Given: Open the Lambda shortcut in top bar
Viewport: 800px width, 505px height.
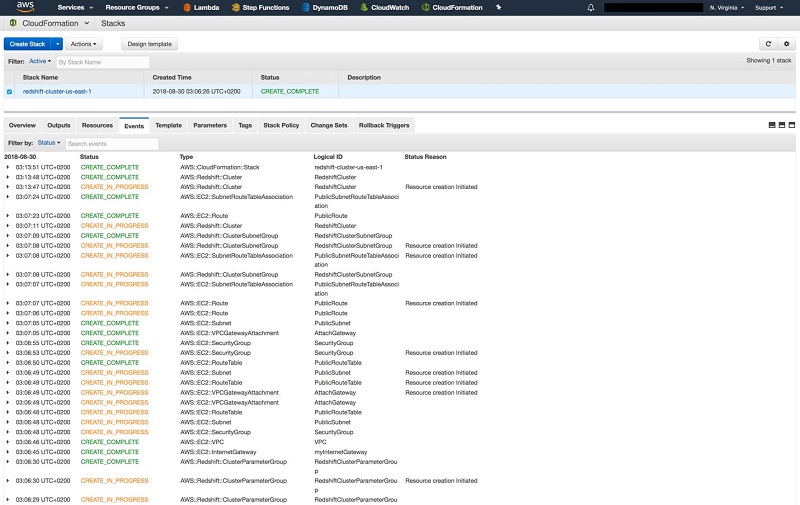Looking at the screenshot, I should [201, 8].
